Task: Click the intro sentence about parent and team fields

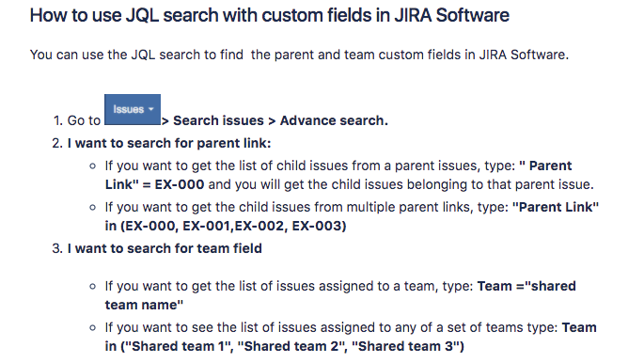Action: (299, 55)
